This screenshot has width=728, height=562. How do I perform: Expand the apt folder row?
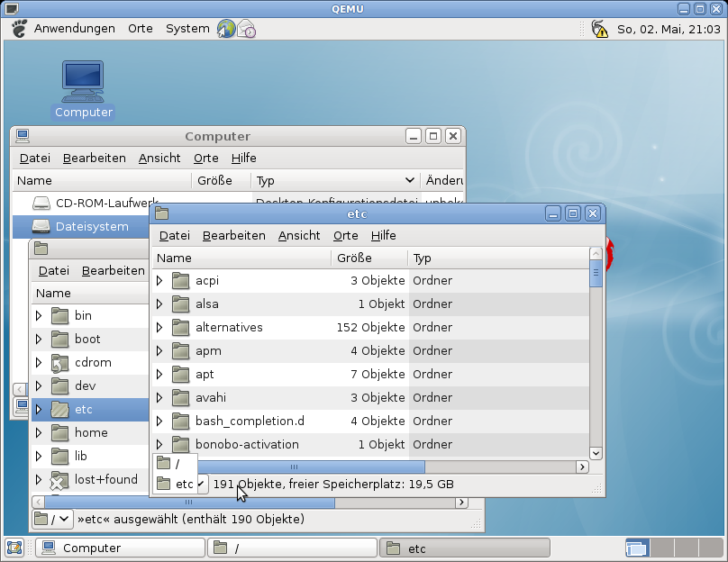click(159, 374)
